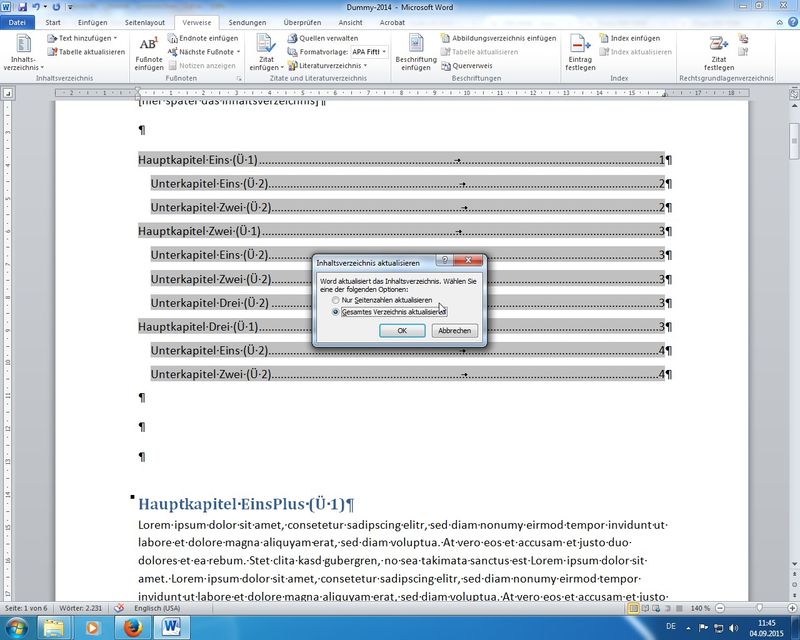Click 140 % zoom level
This screenshot has width=800, height=640.
(700, 608)
